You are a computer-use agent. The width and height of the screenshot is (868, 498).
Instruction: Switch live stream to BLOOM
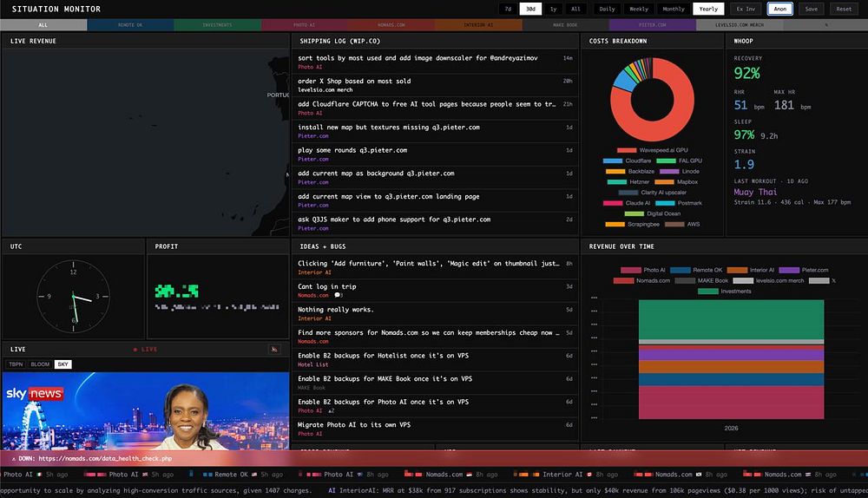coord(40,364)
